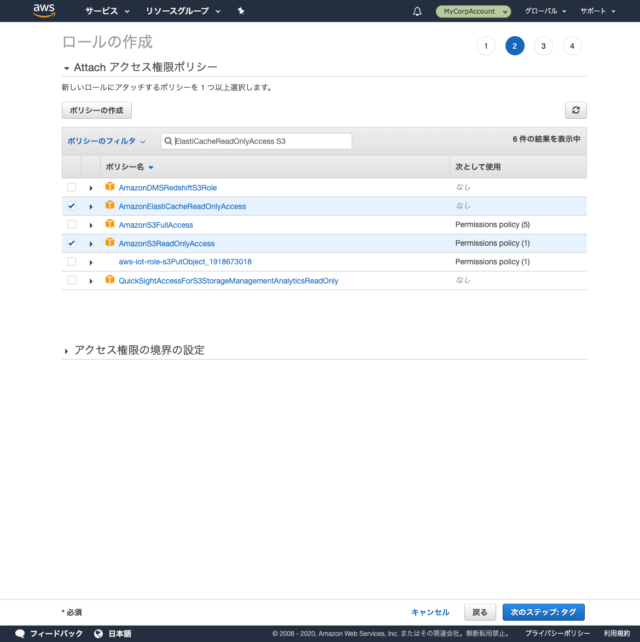Screen dimensions: 640x642
Task: Click Permissions policy (5) text
Action: [493, 224]
